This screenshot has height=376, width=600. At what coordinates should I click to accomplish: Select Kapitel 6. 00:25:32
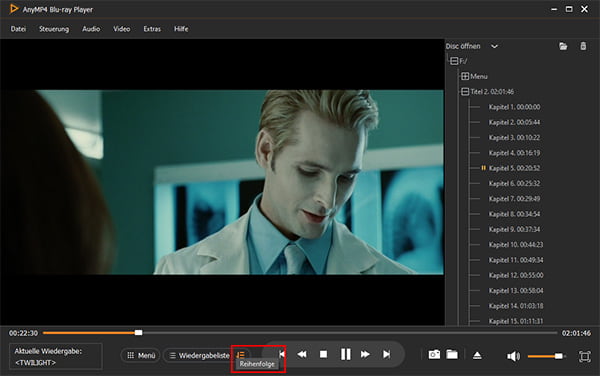tap(514, 184)
